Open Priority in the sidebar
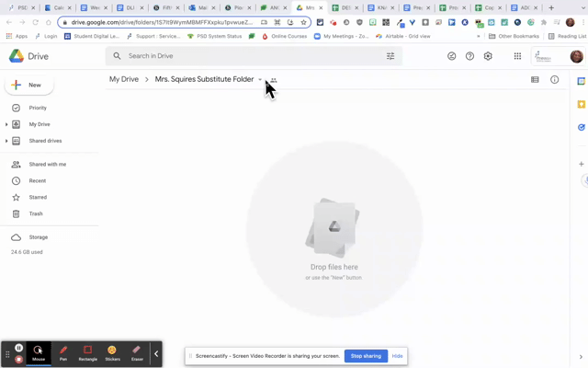Screen dimensions: 588x368 click(x=38, y=108)
